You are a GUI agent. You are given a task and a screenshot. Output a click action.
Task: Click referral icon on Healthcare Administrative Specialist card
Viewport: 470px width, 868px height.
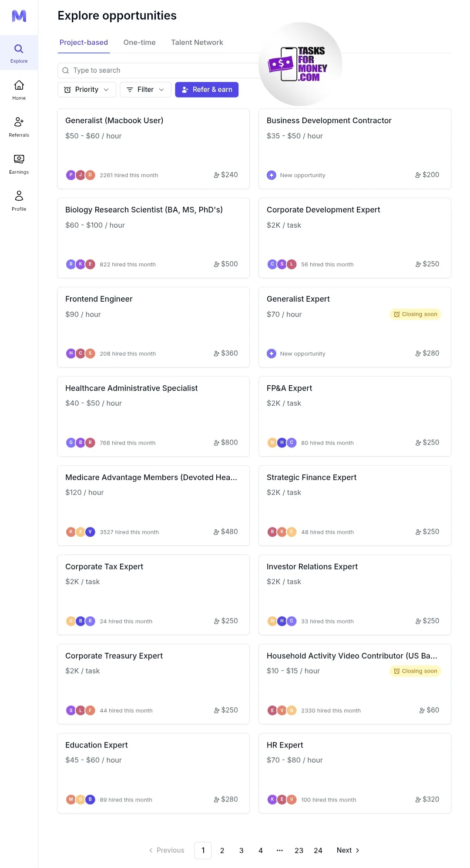(x=216, y=443)
